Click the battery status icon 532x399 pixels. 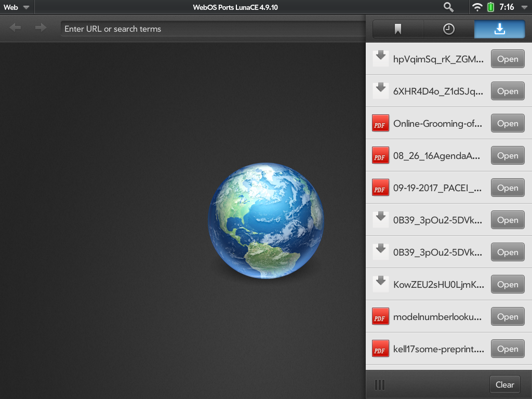(x=490, y=7)
